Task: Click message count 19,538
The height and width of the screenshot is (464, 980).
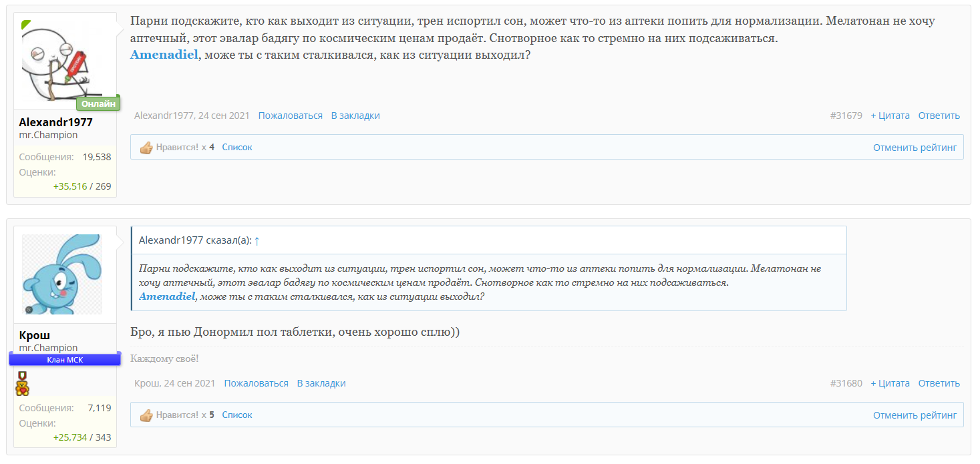Action: pyautogui.click(x=97, y=157)
